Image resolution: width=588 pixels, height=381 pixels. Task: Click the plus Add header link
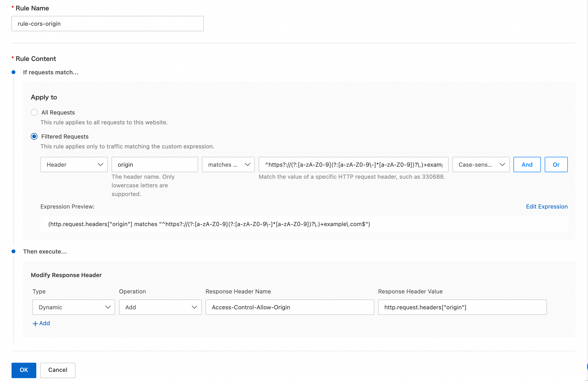pyautogui.click(x=41, y=323)
